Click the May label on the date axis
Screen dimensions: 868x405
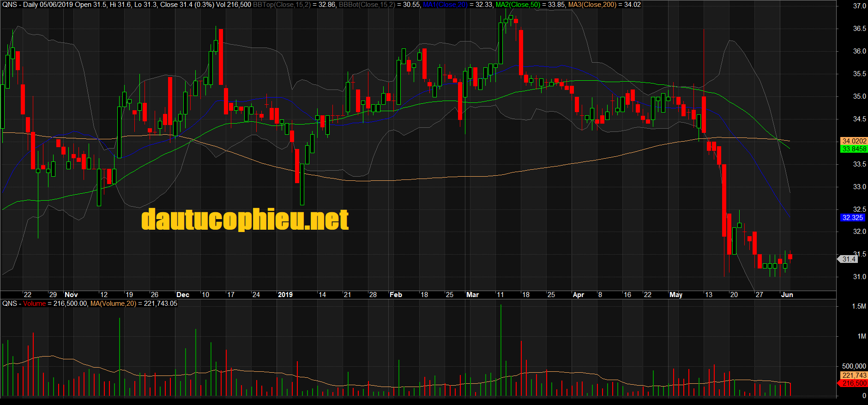tap(675, 295)
